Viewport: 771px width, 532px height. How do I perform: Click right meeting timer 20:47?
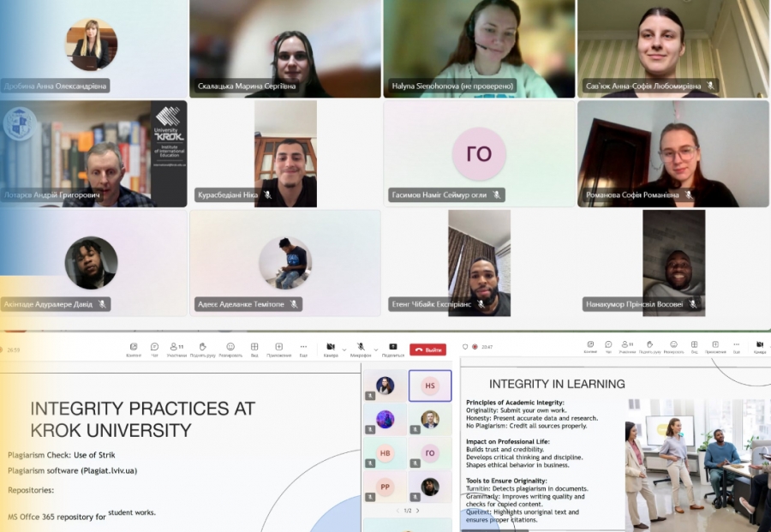[487, 347]
